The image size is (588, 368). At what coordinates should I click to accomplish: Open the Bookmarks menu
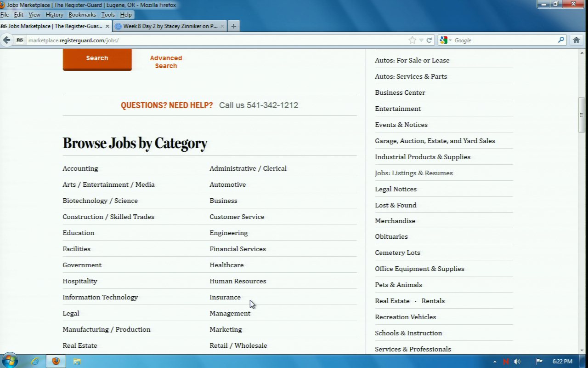pyautogui.click(x=82, y=15)
